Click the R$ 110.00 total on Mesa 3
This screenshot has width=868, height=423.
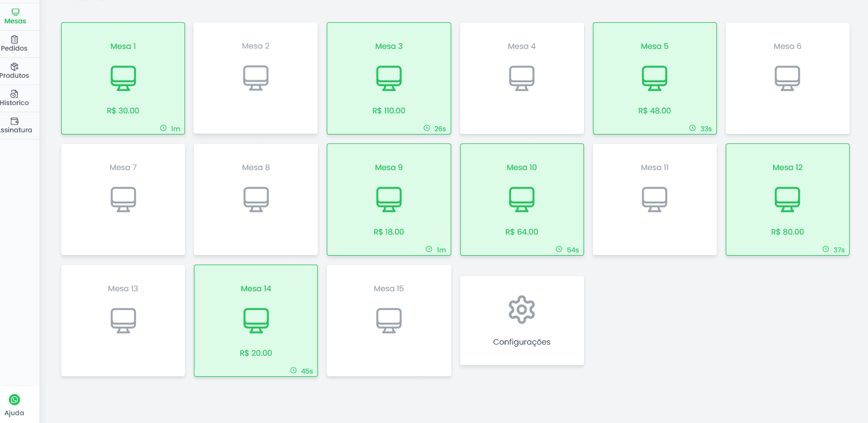(388, 111)
